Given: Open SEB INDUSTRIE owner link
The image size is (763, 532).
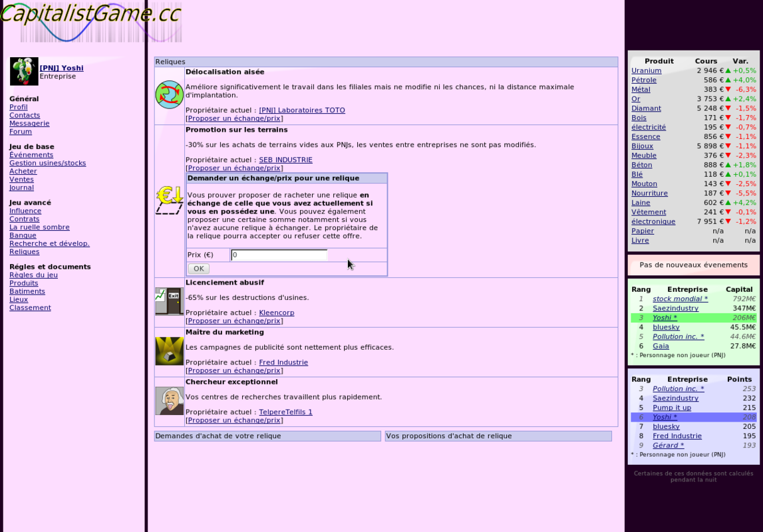Looking at the screenshot, I should pos(285,160).
